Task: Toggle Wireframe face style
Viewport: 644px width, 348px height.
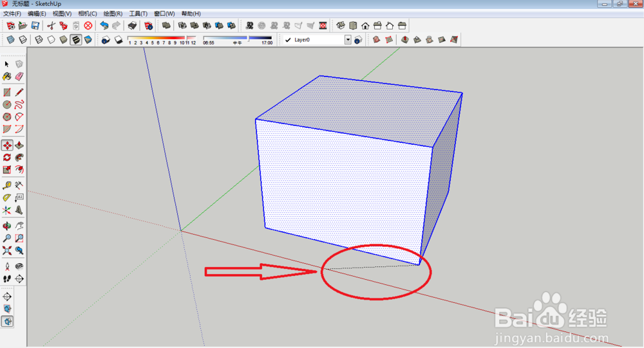Action: (x=39, y=40)
